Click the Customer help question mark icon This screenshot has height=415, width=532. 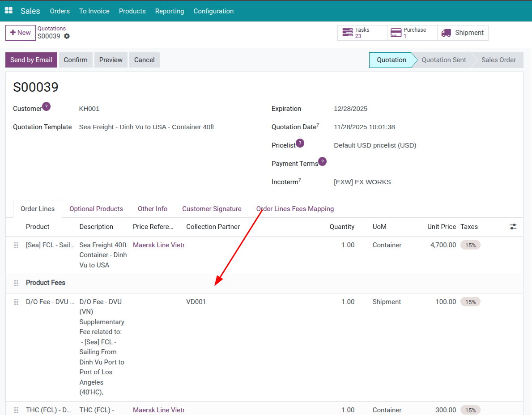click(46, 107)
